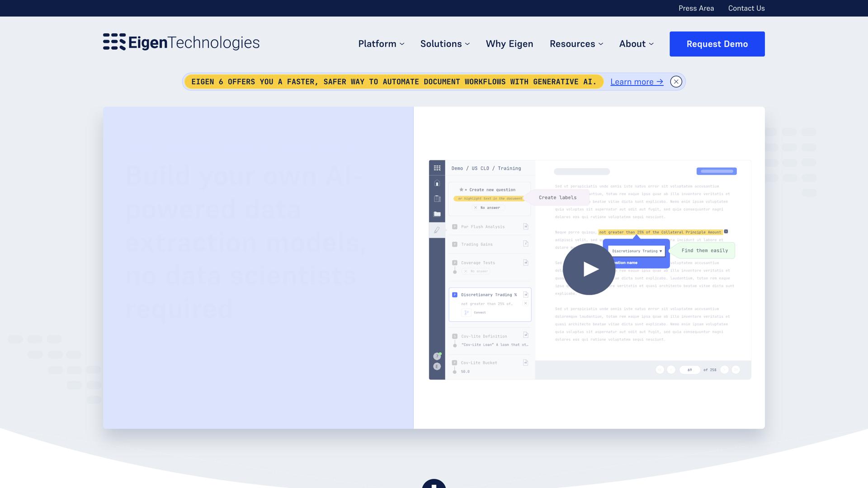This screenshot has height=488, width=868.
Task: Click the pencil annotate icon in sidebar
Action: (437, 230)
